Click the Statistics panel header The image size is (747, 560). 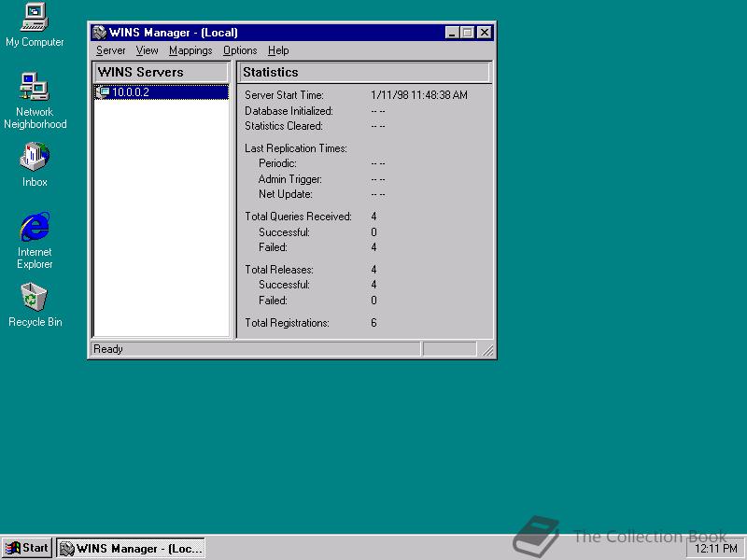point(364,73)
